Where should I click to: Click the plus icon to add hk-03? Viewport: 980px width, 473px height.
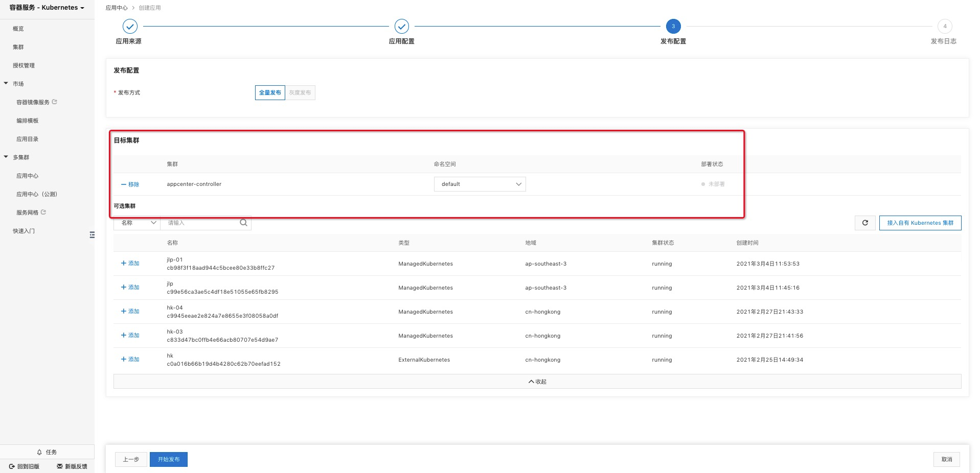click(123, 335)
